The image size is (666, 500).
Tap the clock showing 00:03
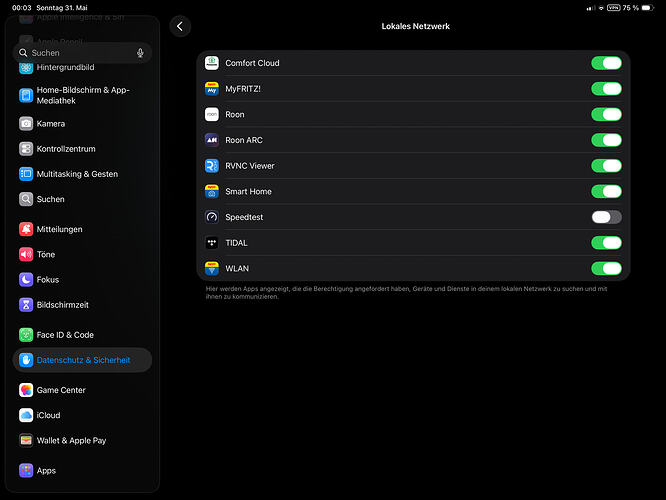click(x=22, y=8)
